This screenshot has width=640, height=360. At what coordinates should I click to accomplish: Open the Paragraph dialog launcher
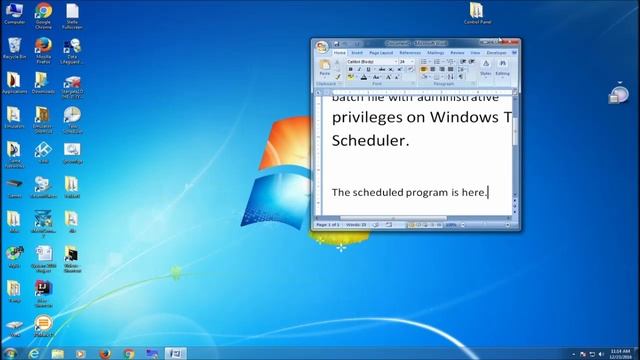click(473, 84)
